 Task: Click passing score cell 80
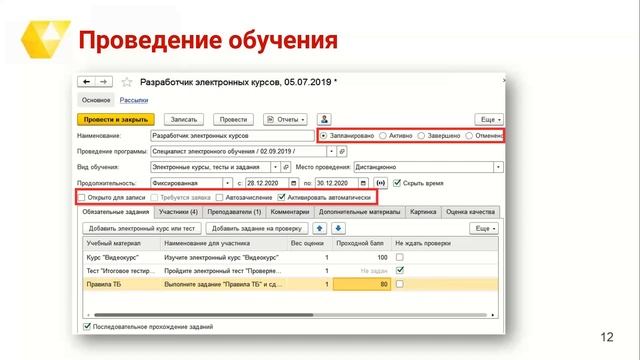point(362,284)
